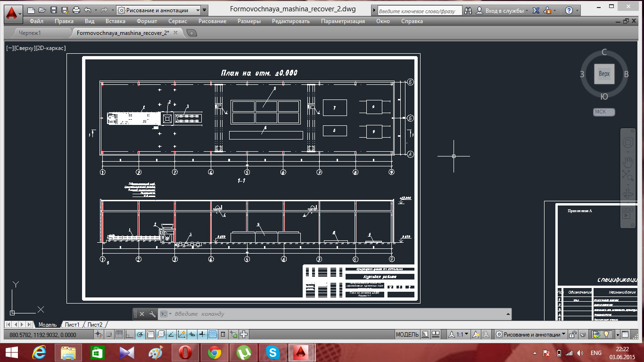Expand the Help dropdown arrow
Viewport: 644px width, 362px height.
pyautogui.click(x=578, y=10)
